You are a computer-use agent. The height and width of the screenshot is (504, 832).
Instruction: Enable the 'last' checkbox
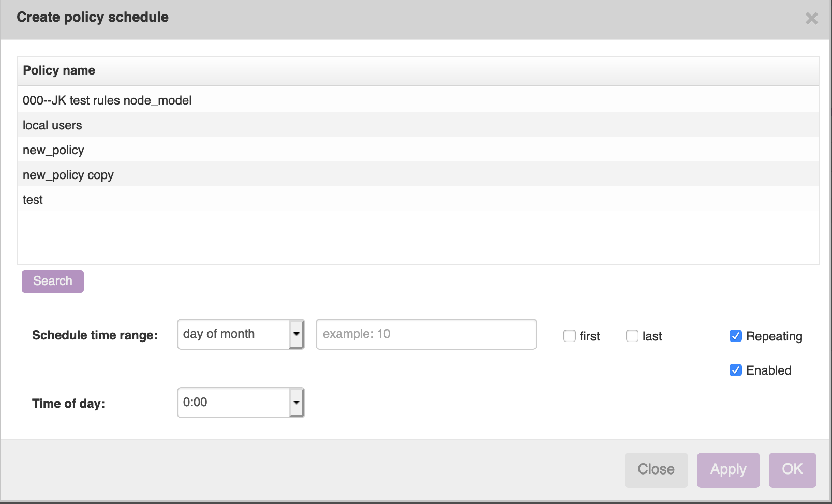click(632, 336)
